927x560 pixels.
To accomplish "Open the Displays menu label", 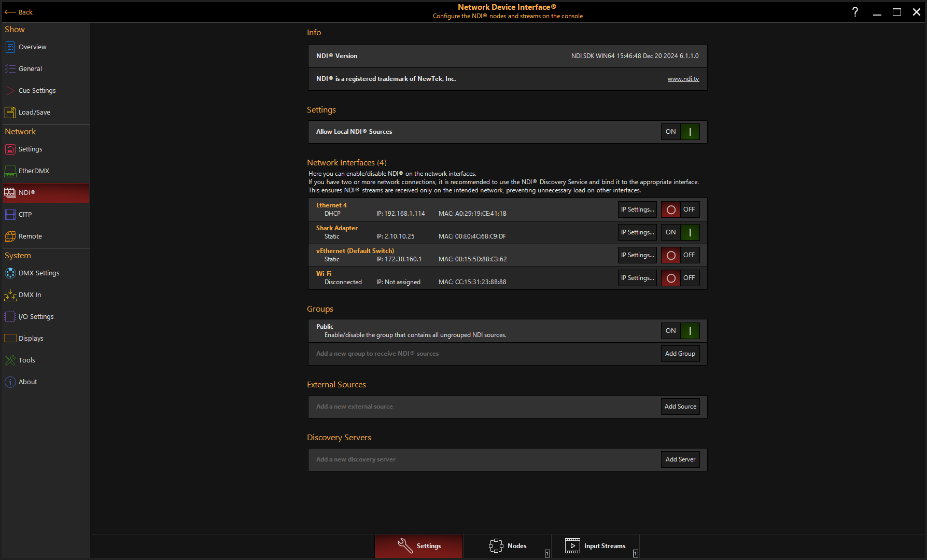I will (x=31, y=339).
